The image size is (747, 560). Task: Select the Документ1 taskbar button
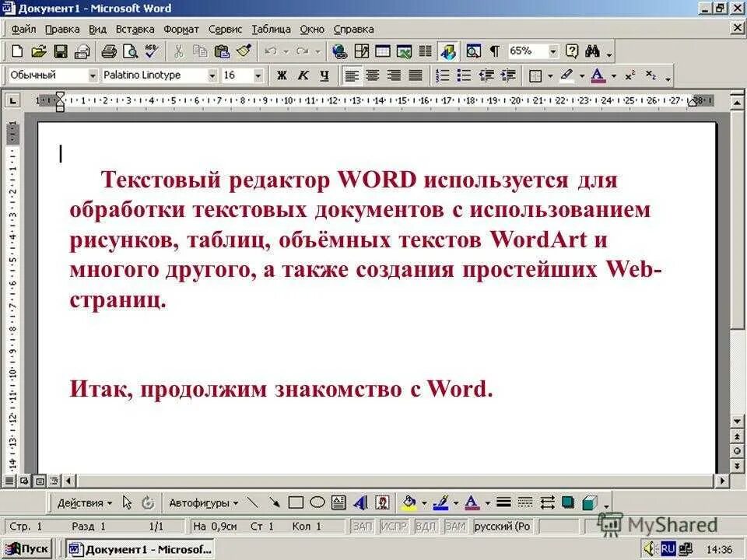coord(140,548)
